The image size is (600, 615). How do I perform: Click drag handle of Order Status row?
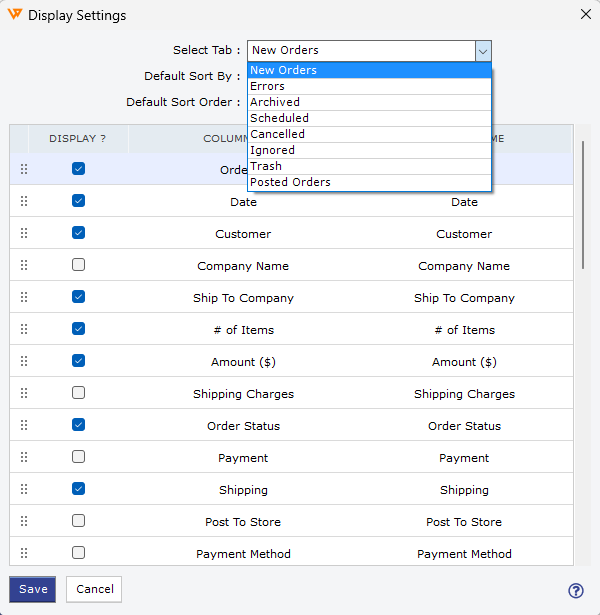coord(24,426)
